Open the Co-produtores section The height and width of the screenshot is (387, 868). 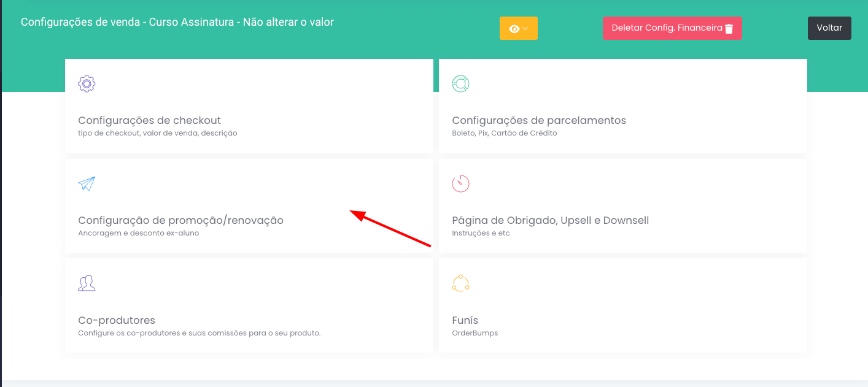[x=117, y=320]
